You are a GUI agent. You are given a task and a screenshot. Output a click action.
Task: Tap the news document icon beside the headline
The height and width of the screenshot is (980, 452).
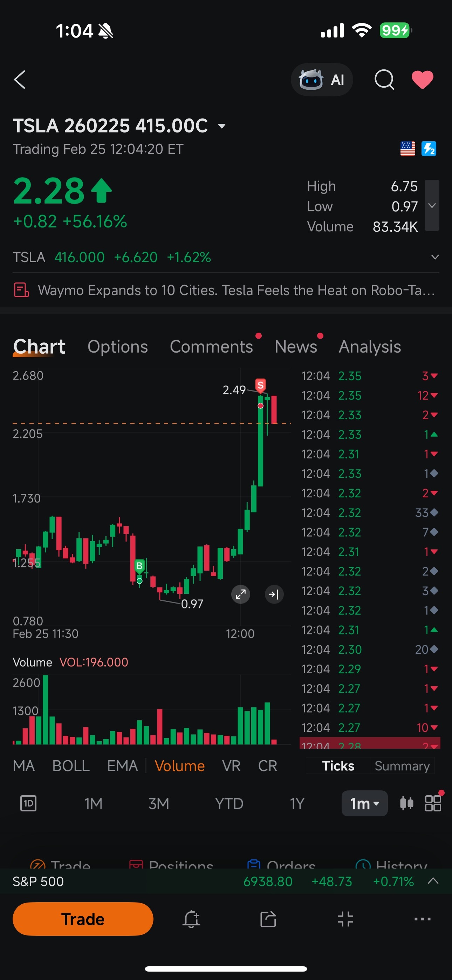tap(21, 290)
